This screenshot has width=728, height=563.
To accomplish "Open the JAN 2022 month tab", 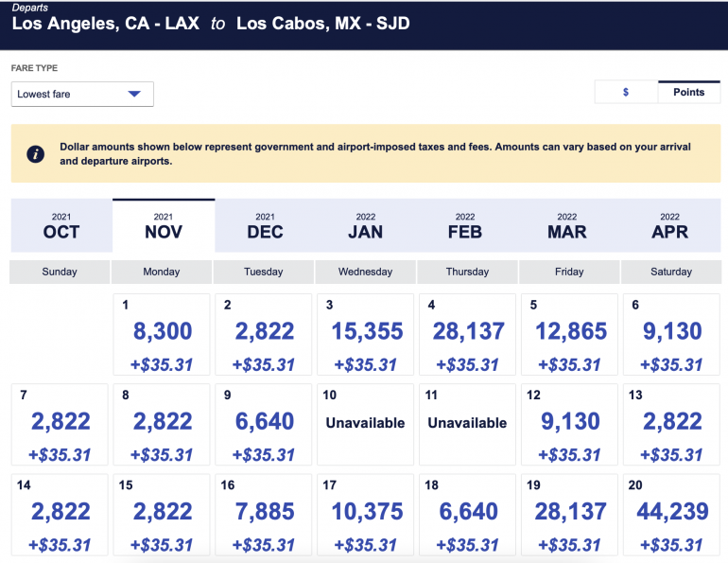I will pos(366,225).
